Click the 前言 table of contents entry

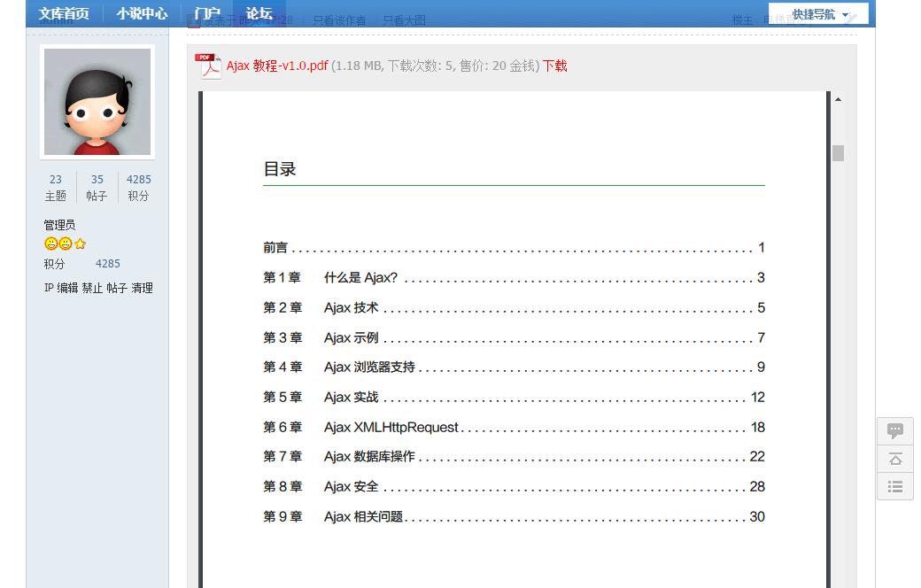tap(514, 248)
